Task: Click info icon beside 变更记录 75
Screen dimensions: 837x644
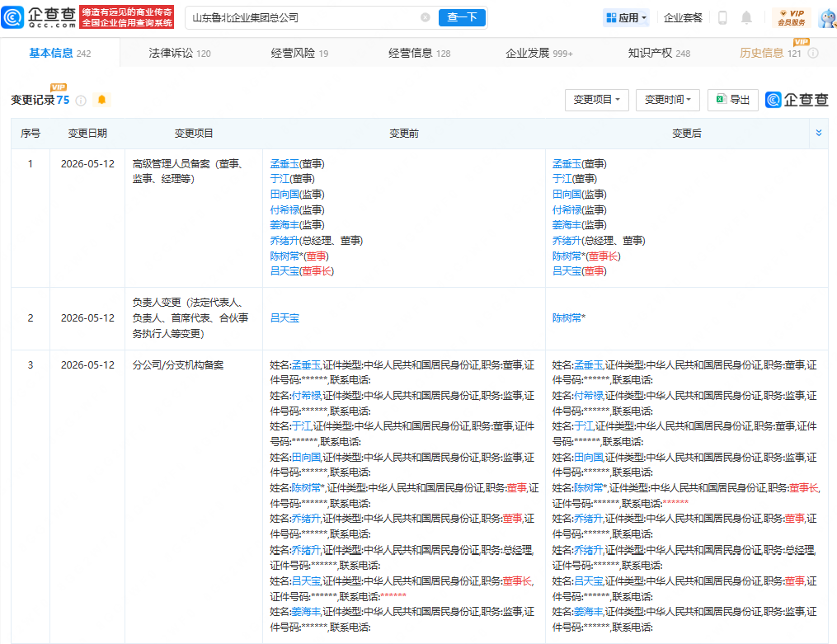Action: tap(81, 101)
